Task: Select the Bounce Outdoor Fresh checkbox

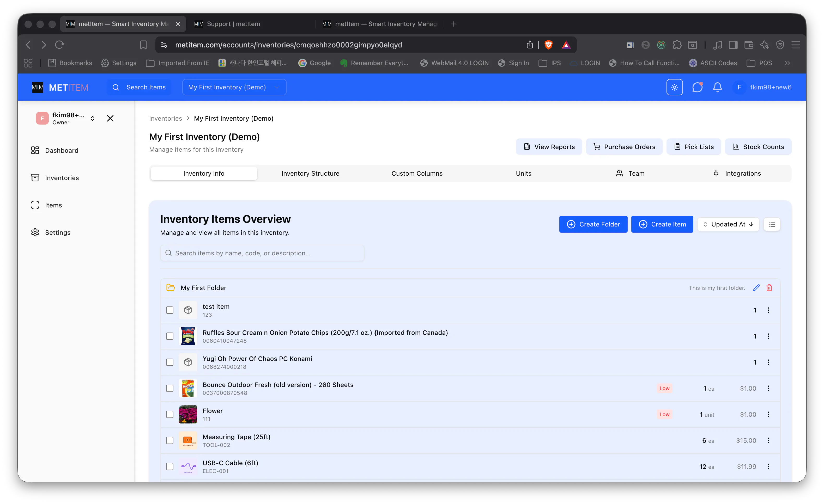Action: pos(170,388)
